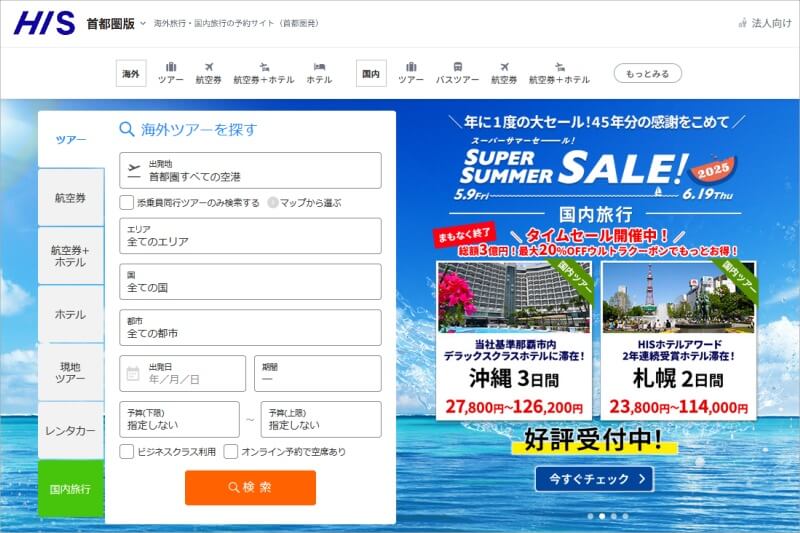This screenshot has width=800, height=533.
Task: Click the もっとみる button
Action: [x=647, y=73]
